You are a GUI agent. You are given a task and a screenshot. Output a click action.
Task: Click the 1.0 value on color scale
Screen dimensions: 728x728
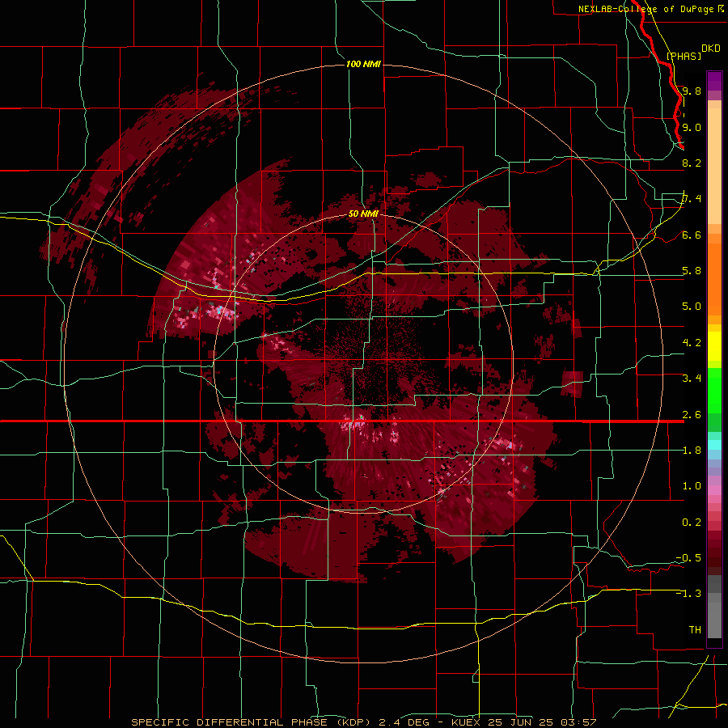(692, 486)
